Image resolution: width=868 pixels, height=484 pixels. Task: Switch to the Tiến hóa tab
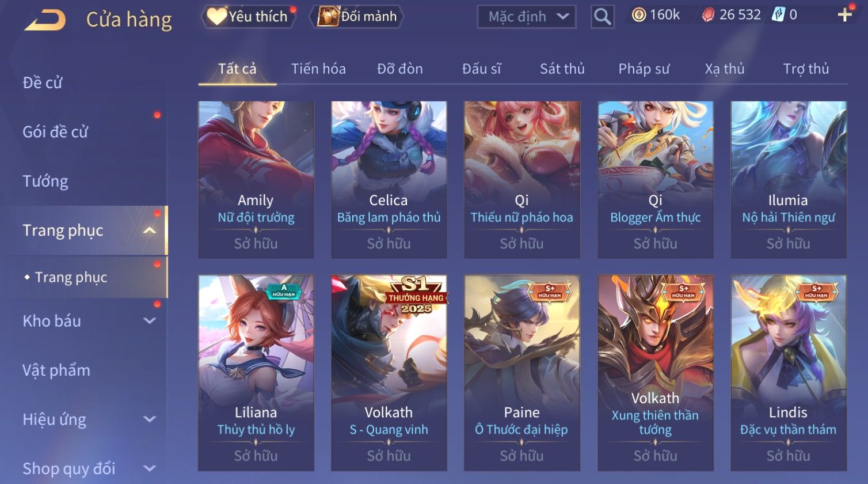(318, 69)
